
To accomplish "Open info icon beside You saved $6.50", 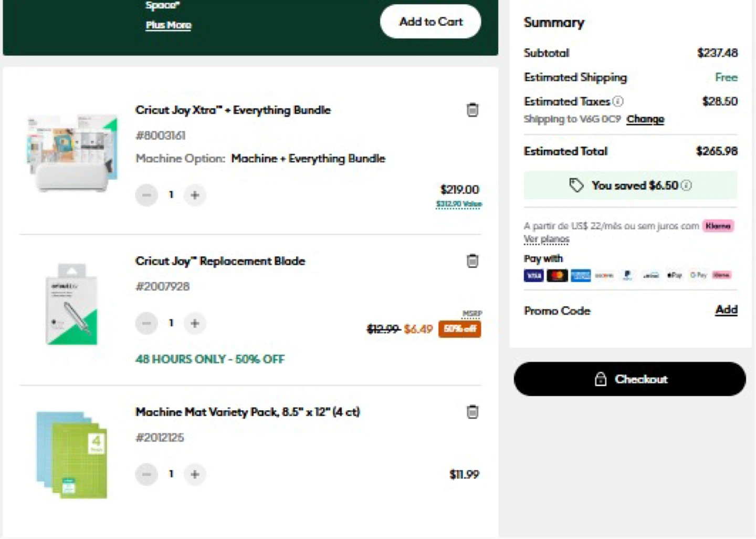I will click(x=686, y=185).
